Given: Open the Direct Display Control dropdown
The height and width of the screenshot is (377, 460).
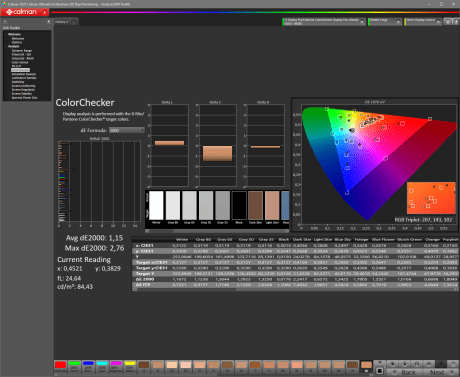Looking at the screenshot, I should click(423, 22).
